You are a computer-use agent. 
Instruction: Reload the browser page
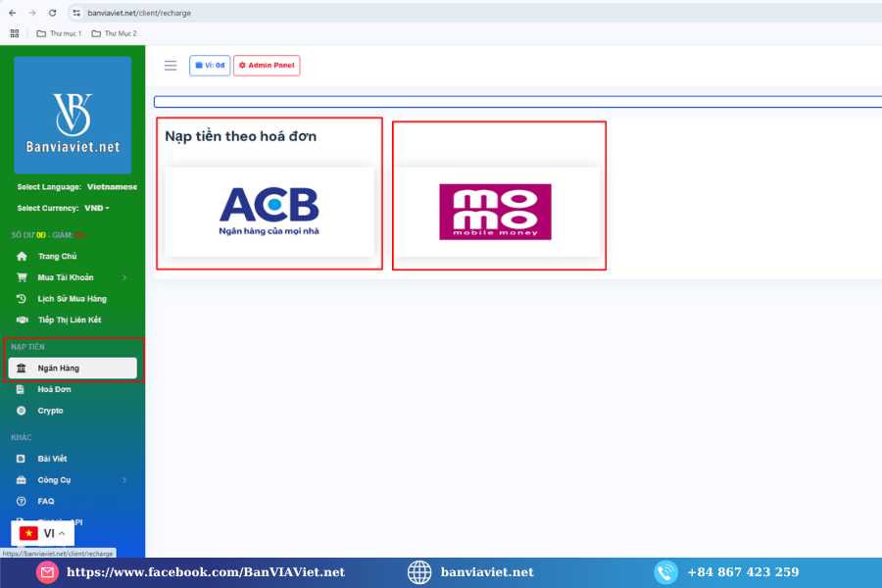tap(52, 13)
